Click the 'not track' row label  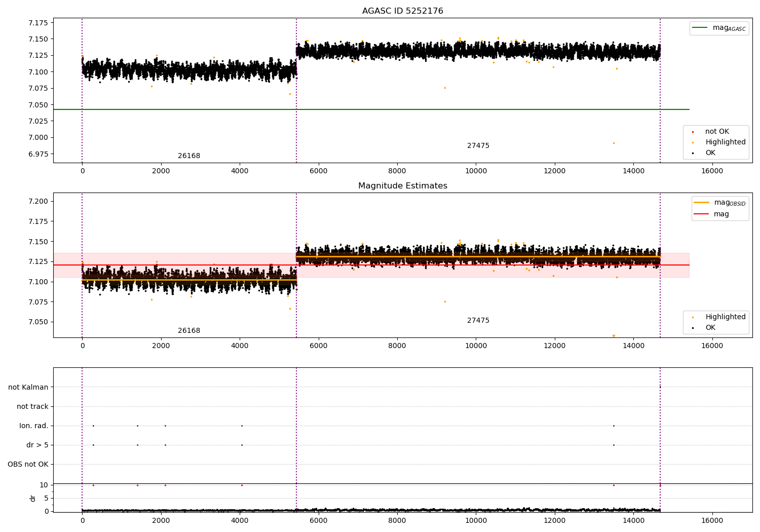(x=32, y=407)
